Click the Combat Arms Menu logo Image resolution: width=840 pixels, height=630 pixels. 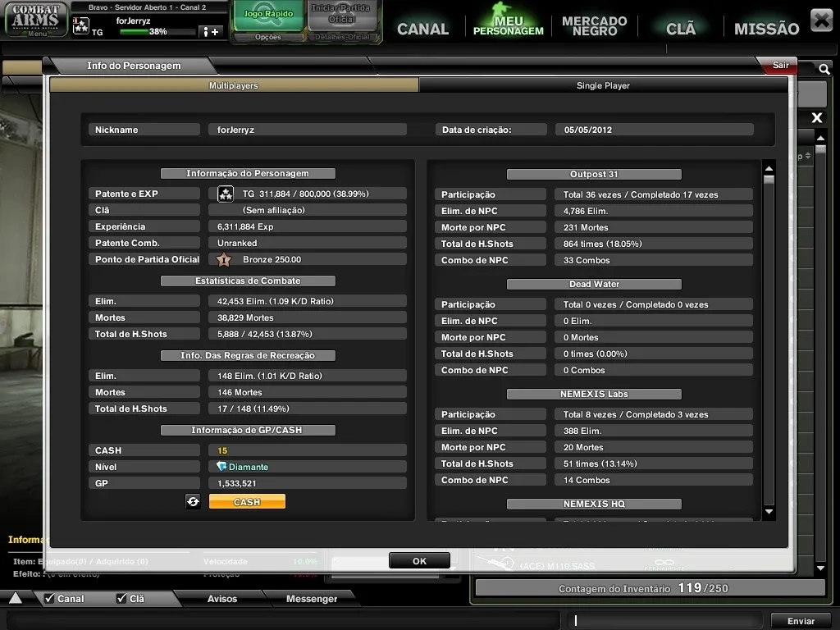coord(36,20)
